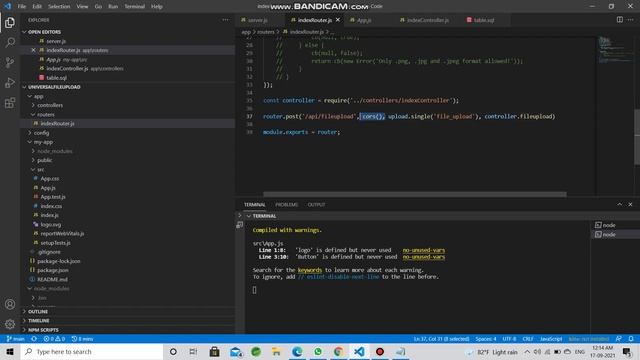Open the Extensions view
This screenshot has height=360, width=640.
pyautogui.click(x=10, y=102)
